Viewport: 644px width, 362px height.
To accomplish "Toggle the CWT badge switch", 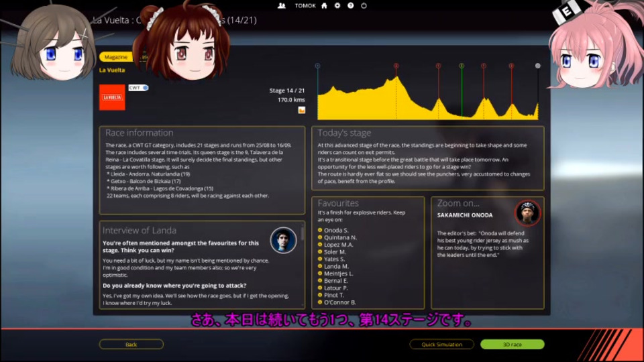I will coord(138,88).
